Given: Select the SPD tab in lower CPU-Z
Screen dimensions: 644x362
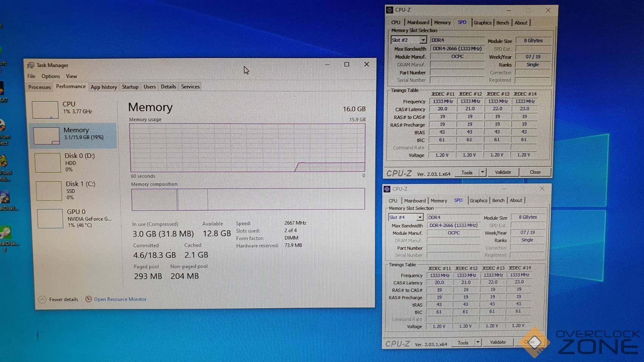Looking at the screenshot, I should (x=458, y=200).
